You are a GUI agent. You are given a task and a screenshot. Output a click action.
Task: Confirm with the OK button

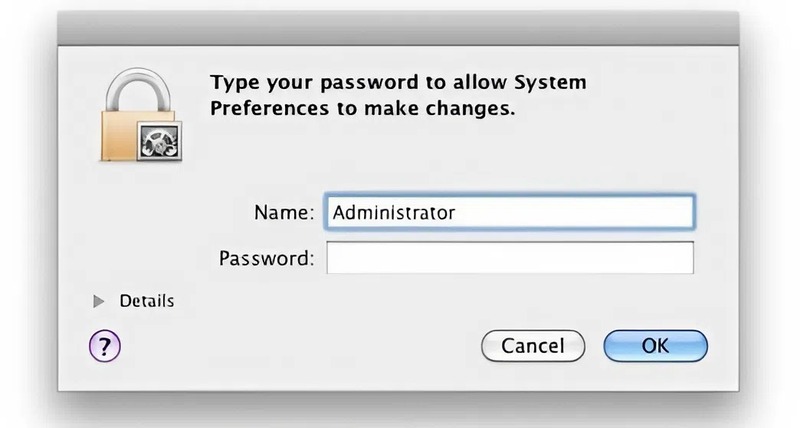[x=655, y=346]
